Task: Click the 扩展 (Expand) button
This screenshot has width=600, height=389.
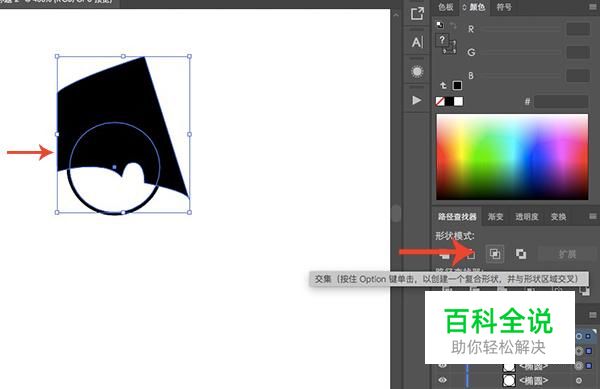Action: (x=567, y=254)
